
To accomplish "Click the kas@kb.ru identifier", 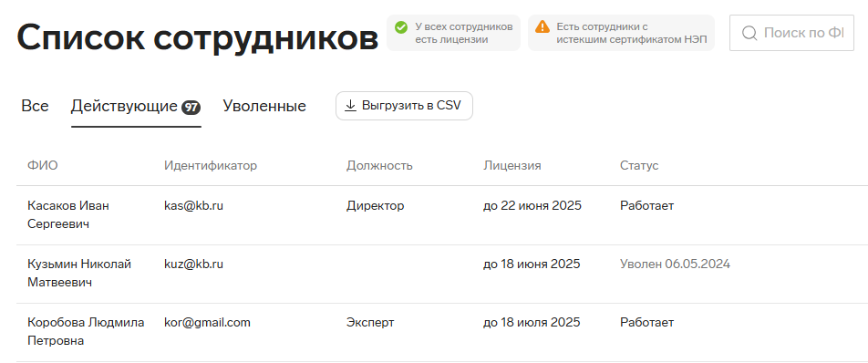I will pos(193,206).
